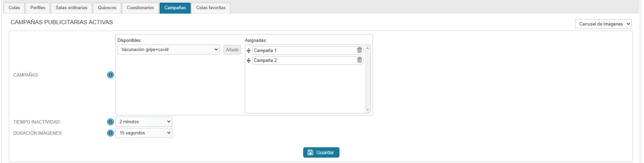Delete Campaña 1 with its trash icon
The height and width of the screenshot is (163, 644).
tap(360, 50)
